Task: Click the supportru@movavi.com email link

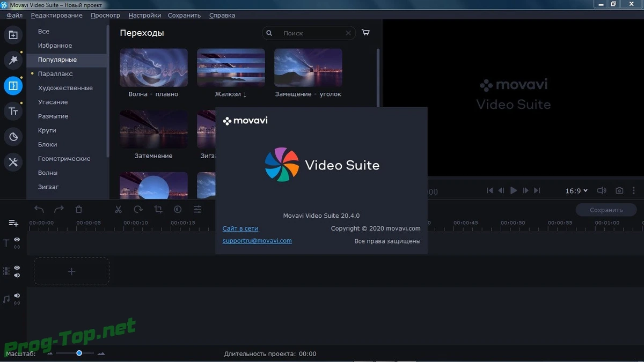Action: click(x=257, y=241)
